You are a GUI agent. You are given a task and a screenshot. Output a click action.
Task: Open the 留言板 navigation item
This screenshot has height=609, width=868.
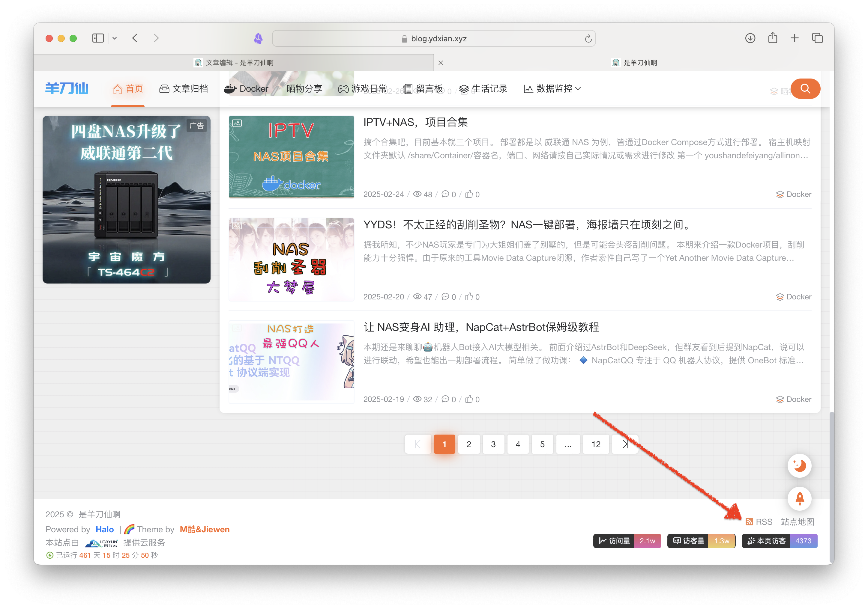[423, 89]
